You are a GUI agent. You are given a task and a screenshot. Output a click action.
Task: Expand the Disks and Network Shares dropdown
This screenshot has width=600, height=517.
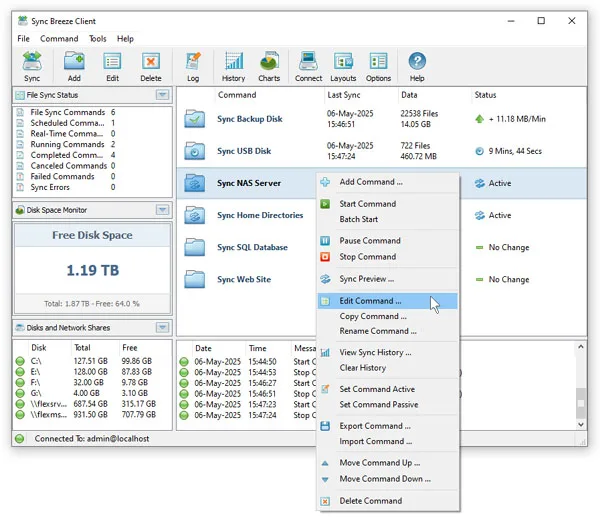tap(163, 328)
